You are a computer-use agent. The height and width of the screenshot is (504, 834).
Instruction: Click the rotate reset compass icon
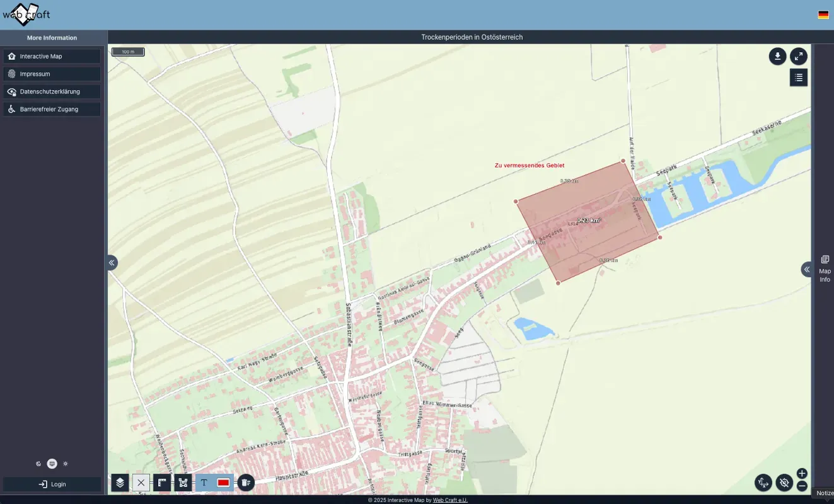tap(763, 483)
